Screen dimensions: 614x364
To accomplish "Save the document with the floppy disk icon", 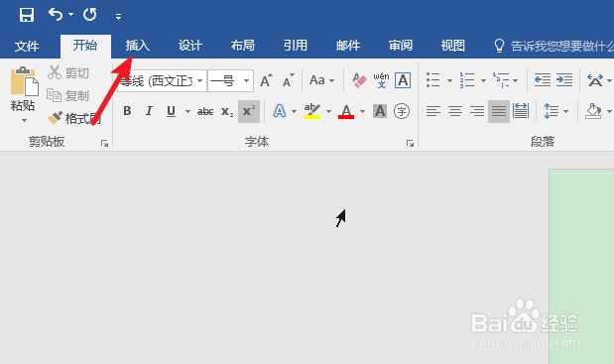I will (x=27, y=15).
